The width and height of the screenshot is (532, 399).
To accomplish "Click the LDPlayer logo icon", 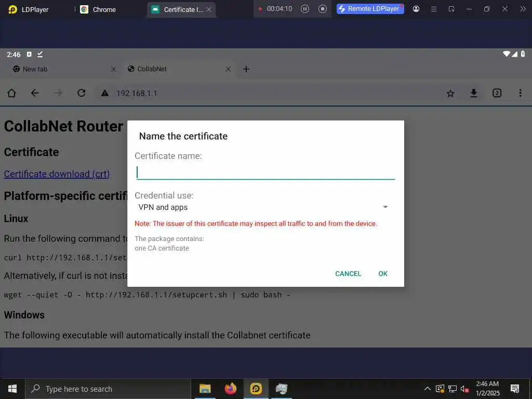I will pyautogui.click(x=12, y=9).
